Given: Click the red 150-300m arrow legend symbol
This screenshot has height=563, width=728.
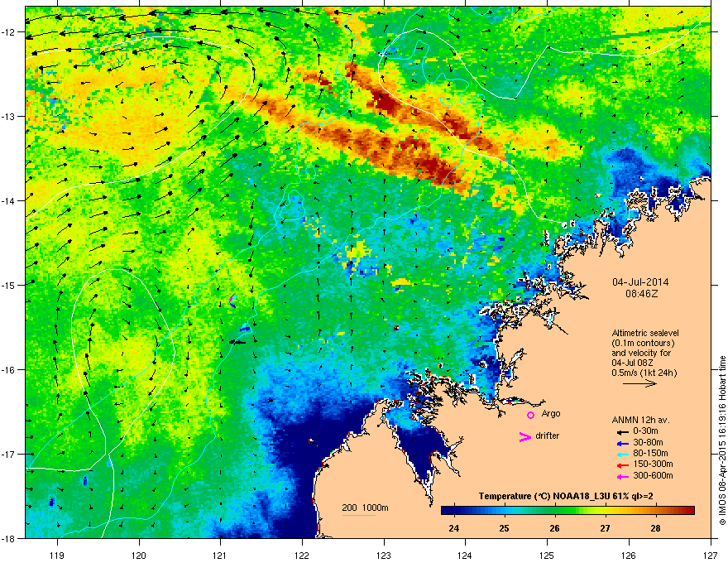Looking at the screenshot, I should point(622,465).
